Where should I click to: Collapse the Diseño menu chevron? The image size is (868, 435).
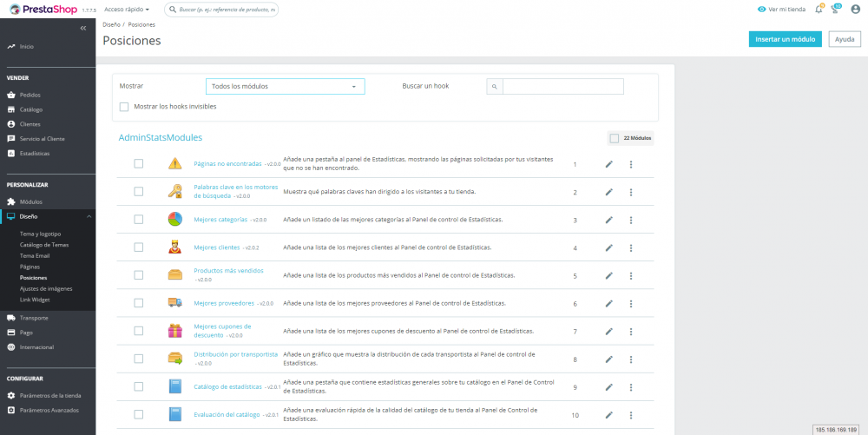[x=89, y=216]
